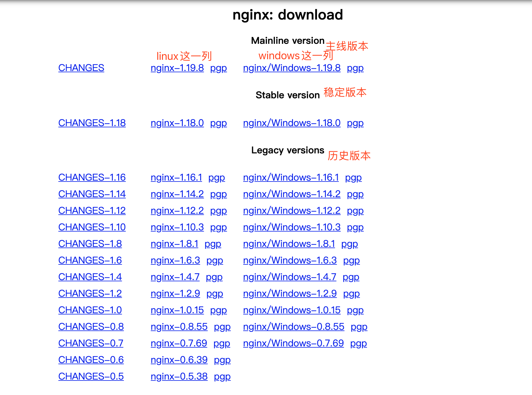Open pgp for nginx/Windows-1.6.3

[x=352, y=261]
